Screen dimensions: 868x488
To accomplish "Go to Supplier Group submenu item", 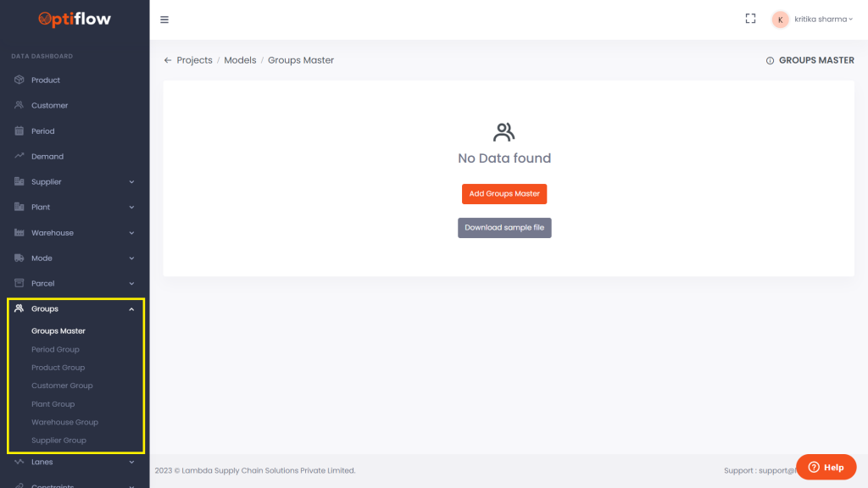I will click(58, 441).
